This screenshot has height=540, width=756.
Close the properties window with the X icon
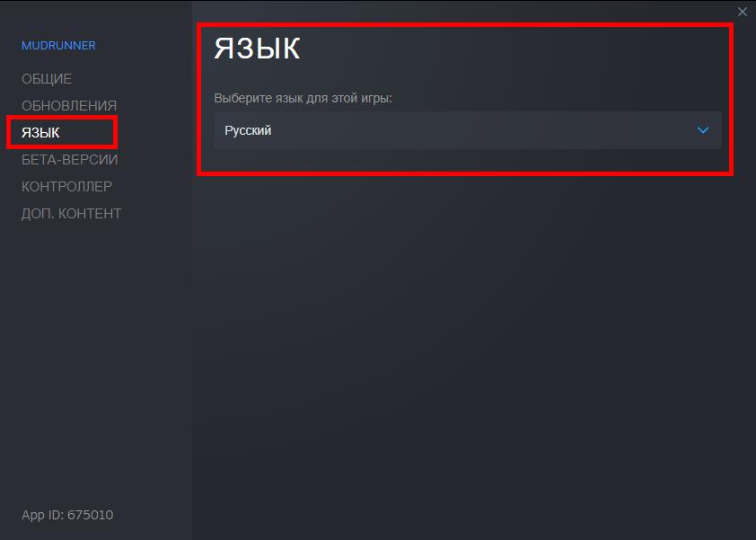[742, 12]
